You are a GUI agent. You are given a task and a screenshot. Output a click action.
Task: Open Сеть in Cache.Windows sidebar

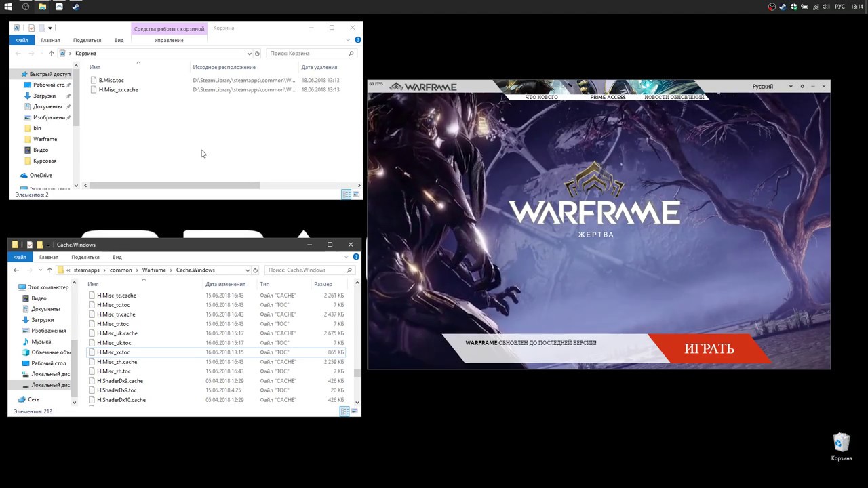[33, 400]
